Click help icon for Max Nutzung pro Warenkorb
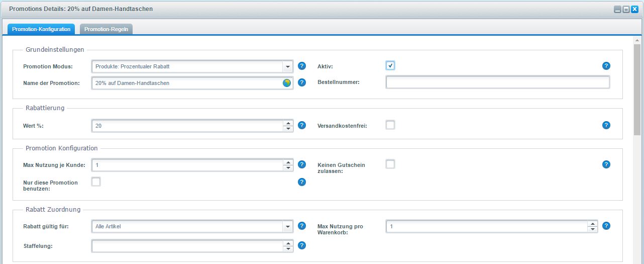Image resolution: width=644 pixels, height=264 pixels. 606,226
